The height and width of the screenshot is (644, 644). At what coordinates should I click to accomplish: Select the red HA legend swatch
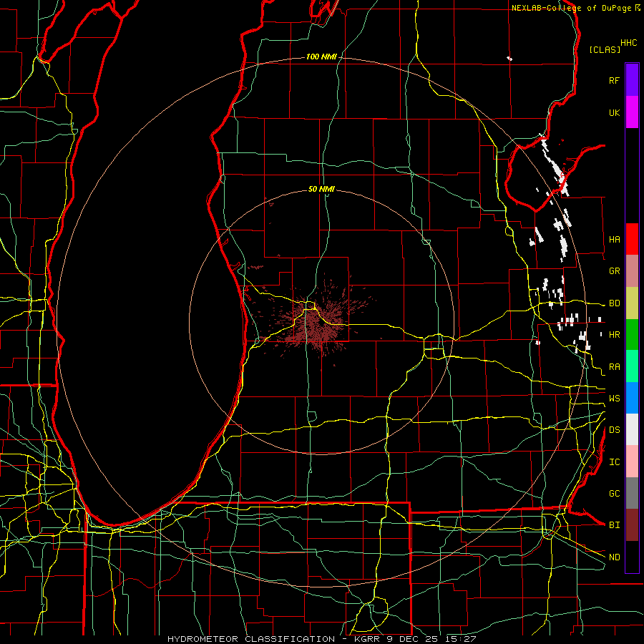[x=632, y=239]
